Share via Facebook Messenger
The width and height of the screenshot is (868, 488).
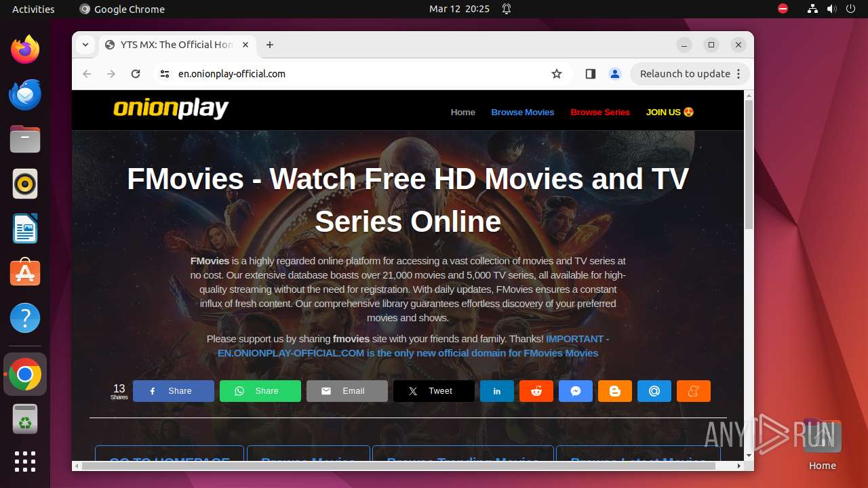point(576,391)
